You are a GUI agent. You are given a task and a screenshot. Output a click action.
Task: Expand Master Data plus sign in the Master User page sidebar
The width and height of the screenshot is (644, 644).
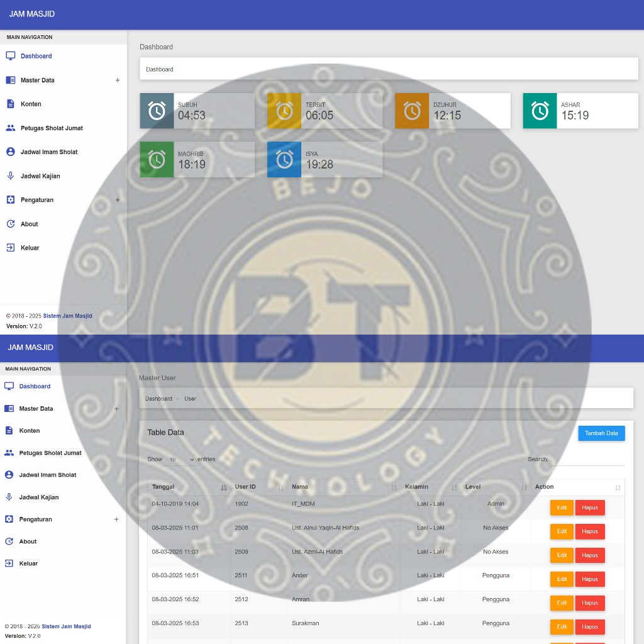pyautogui.click(x=116, y=409)
